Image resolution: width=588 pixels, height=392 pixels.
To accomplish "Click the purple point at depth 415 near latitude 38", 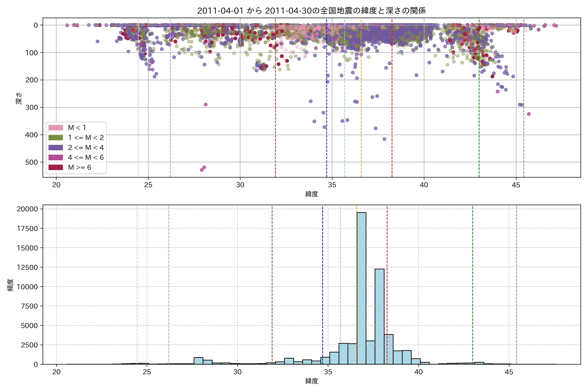I will pyautogui.click(x=384, y=139).
